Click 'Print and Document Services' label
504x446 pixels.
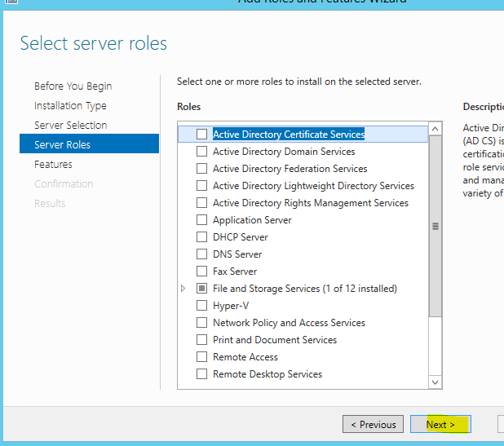275,340
